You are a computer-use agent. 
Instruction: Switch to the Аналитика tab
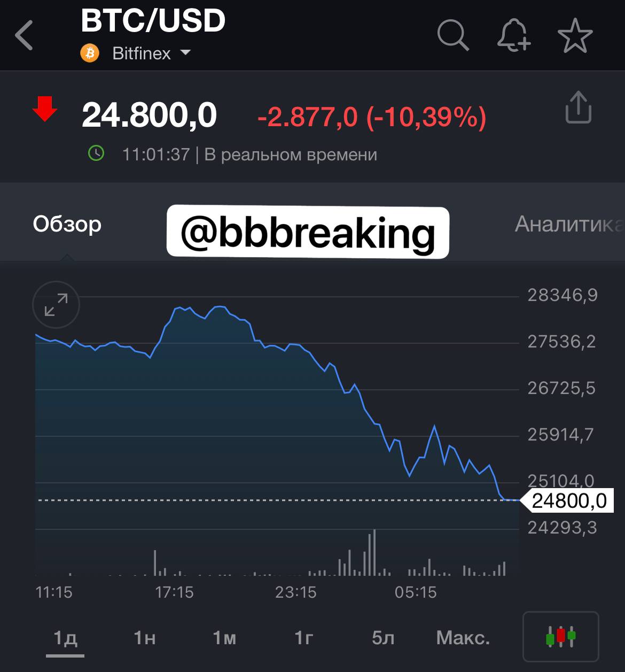pyautogui.click(x=569, y=224)
